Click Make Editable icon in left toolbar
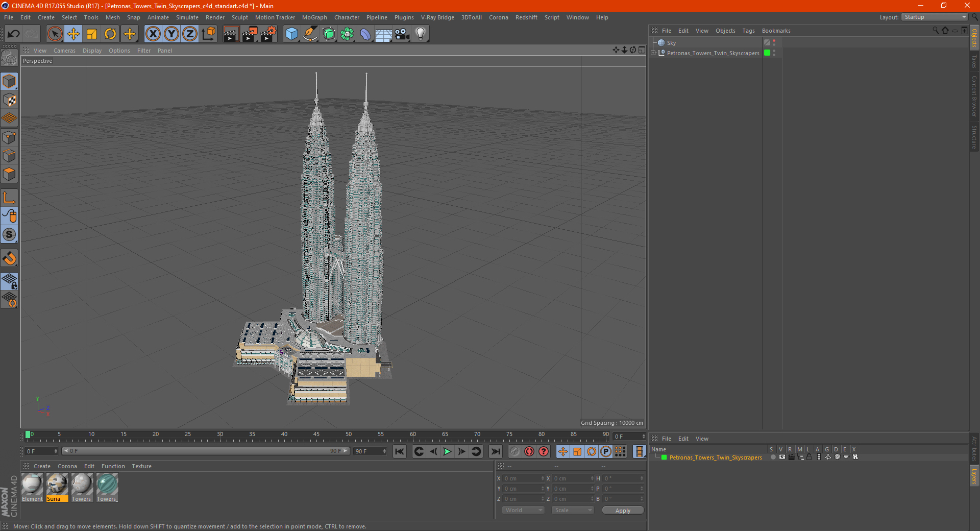 (x=9, y=58)
